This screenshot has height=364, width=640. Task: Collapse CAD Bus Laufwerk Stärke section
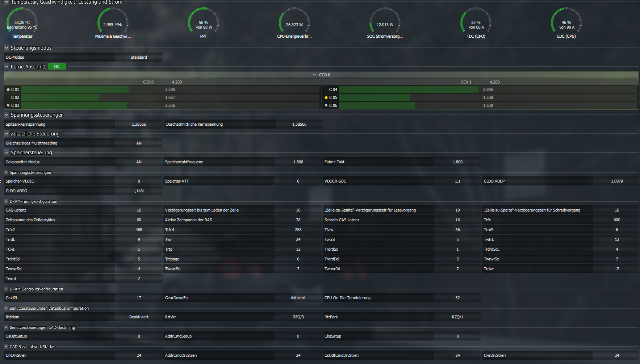(6, 346)
